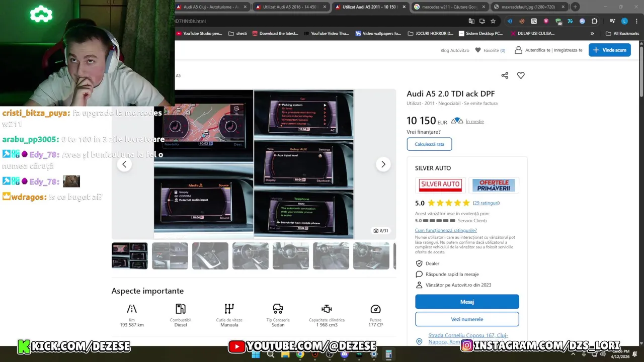Open the pink U shield extension
This screenshot has height=362, width=644.
(546, 21)
